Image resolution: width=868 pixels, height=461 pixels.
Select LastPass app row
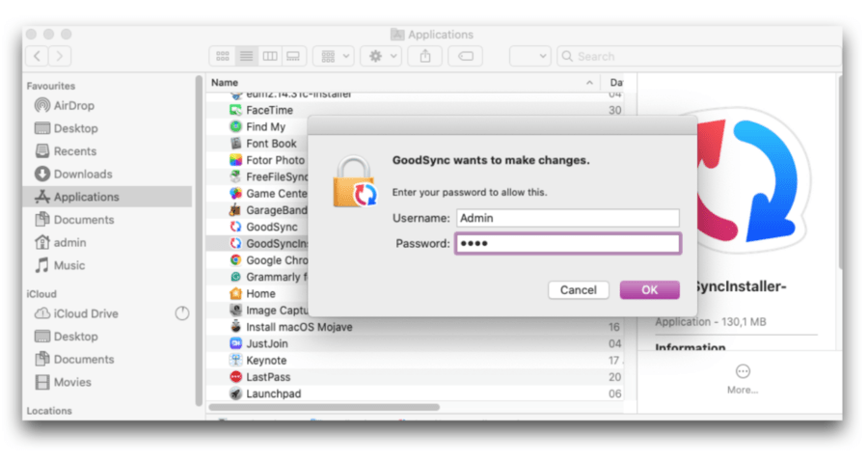[414, 377]
